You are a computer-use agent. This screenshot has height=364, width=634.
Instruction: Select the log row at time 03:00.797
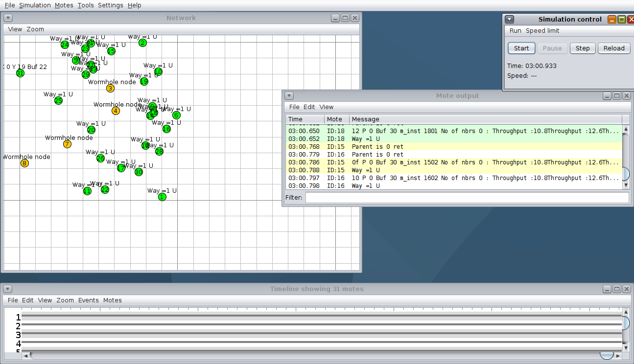tap(454, 178)
